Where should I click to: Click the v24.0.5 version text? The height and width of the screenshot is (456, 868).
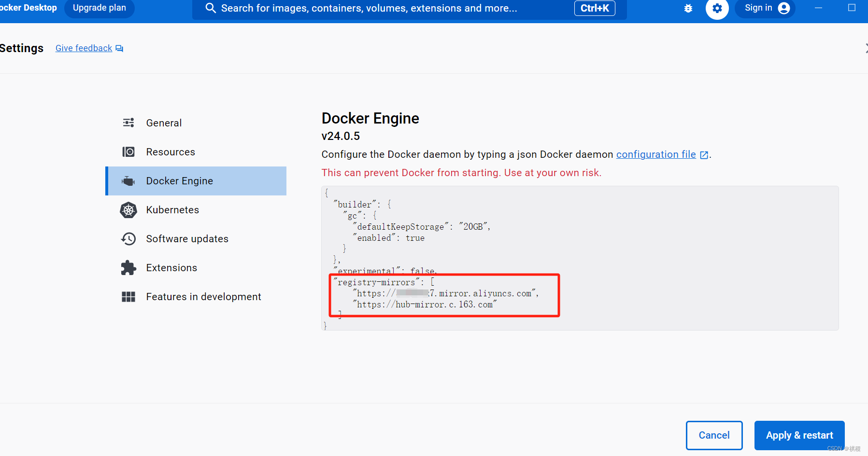pyautogui.click(x=341, y=137)
